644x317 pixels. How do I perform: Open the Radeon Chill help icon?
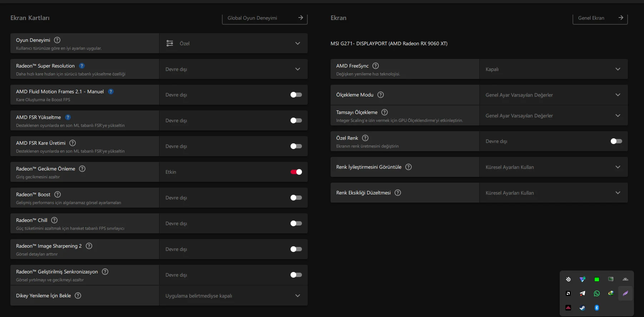pos(54,220)
